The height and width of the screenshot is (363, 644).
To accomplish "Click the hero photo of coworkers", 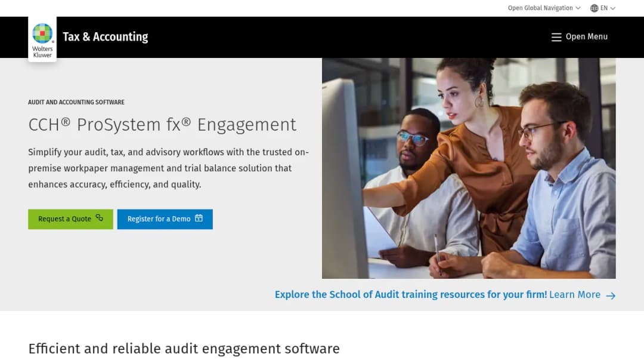I will (469, 168).
